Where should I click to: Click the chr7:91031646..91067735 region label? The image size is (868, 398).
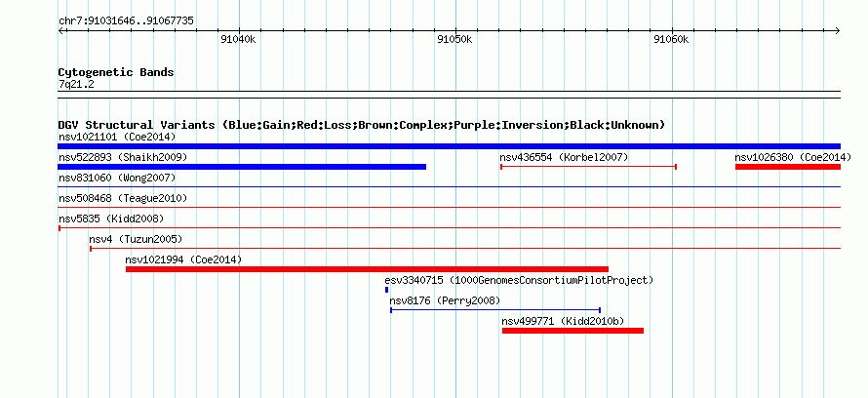126,21
